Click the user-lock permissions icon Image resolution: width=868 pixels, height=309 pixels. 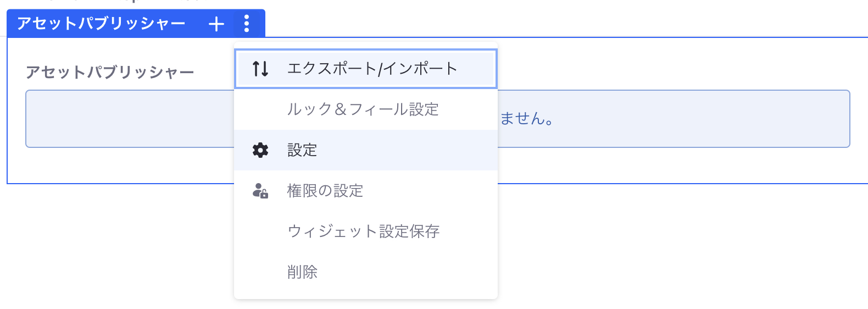260,191
